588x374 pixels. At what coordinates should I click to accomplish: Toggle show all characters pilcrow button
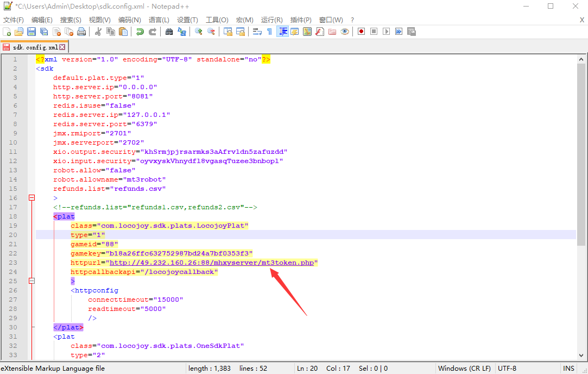click(269, 32)
